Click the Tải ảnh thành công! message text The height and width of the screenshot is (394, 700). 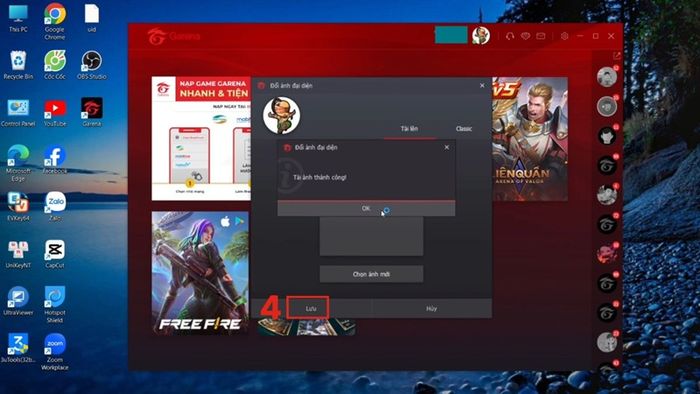(x=320, y=177)
